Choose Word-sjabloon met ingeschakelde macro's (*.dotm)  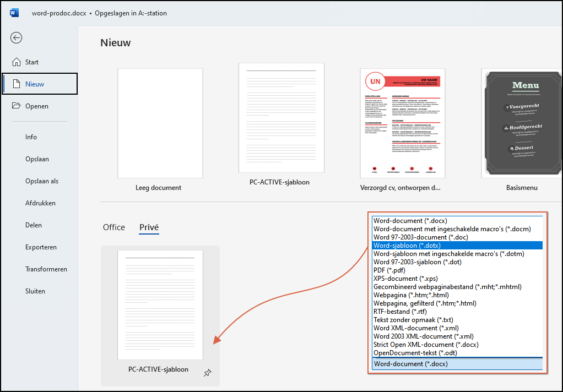(457, 254)
